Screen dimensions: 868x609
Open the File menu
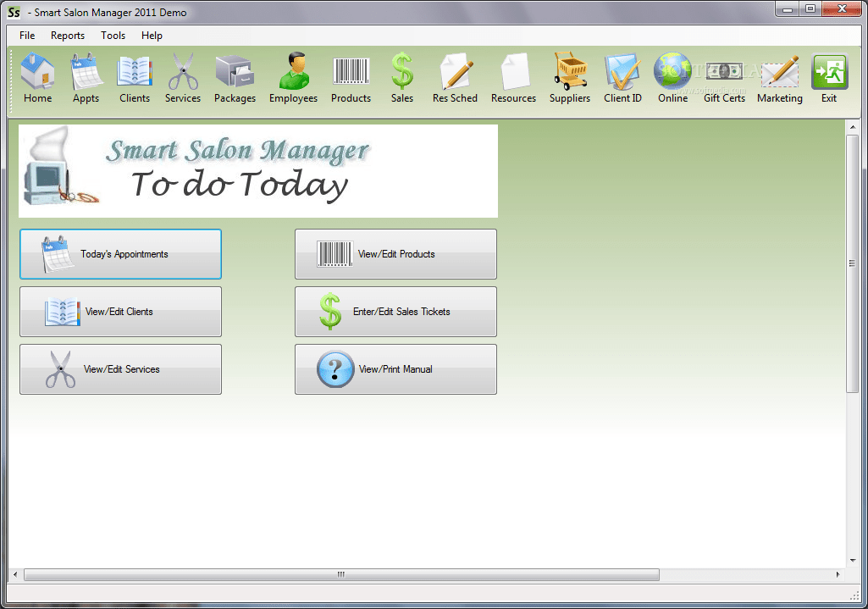point(27,36)
